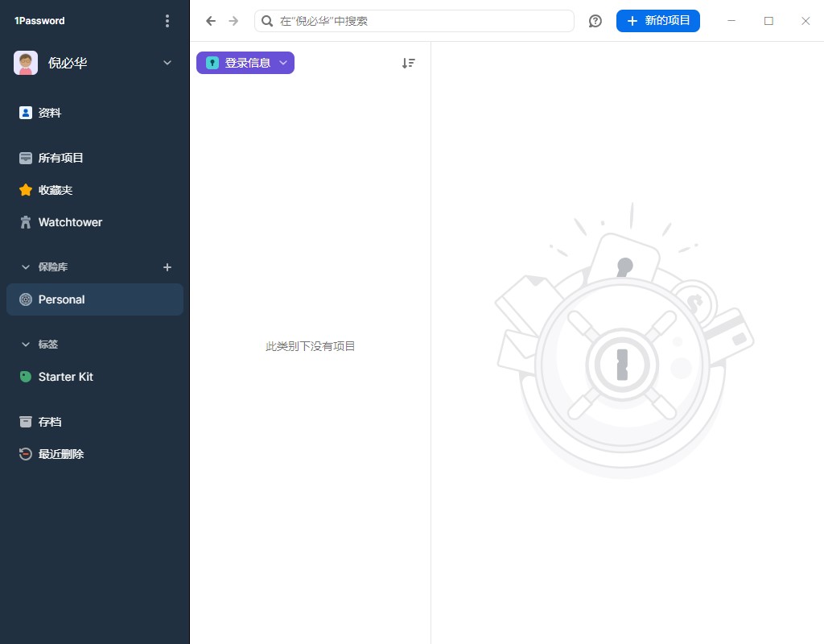Image resolution: width=824 pixels, height=644 pixels.
Task: Click the sort order icon
Action: [x=408, y=63]
